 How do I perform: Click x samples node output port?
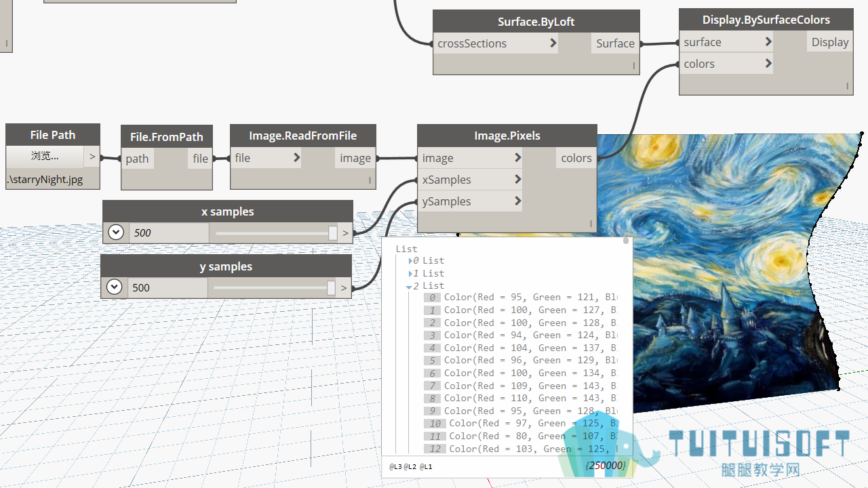(346, 232)
